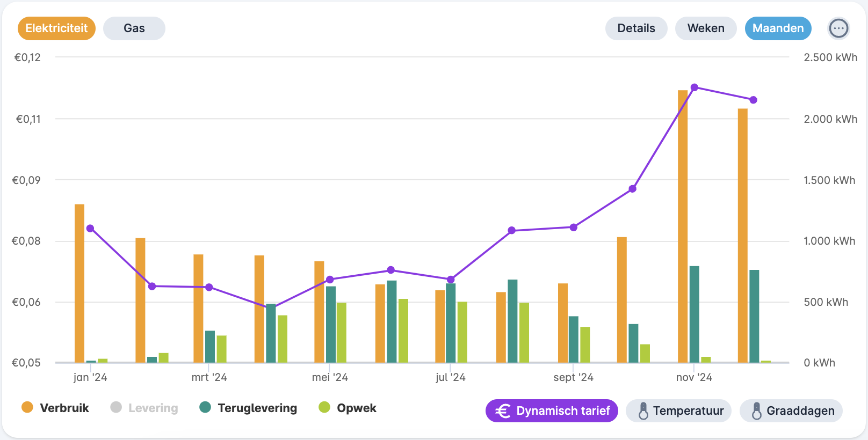
Task: Click the thermometer icon on Graaddagen
Action: (x=756, y=411)
